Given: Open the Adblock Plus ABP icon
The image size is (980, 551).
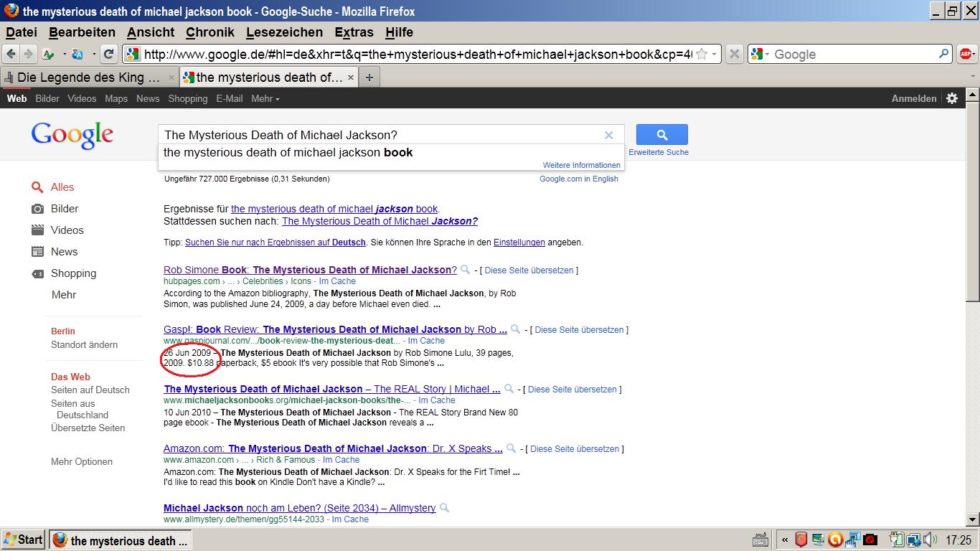Looking at the screenshot, I should [966, 54].
